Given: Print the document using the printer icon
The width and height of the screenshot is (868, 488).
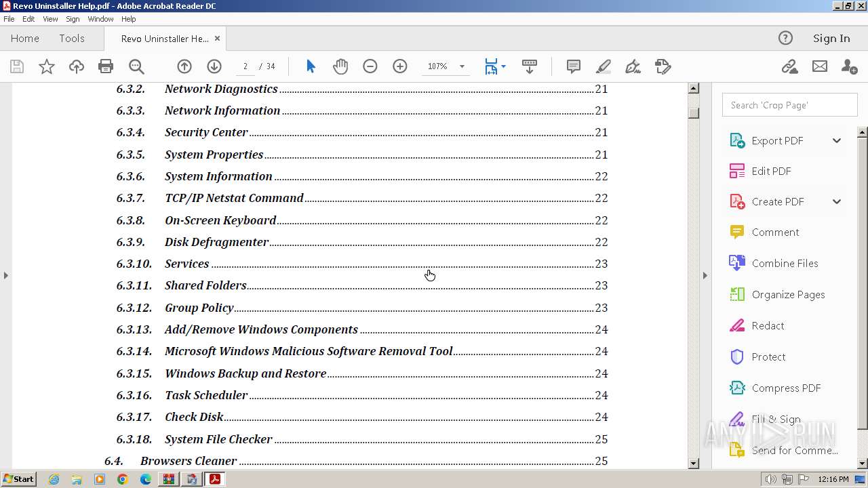Looking at the screenshot, I should click(106, 66).
